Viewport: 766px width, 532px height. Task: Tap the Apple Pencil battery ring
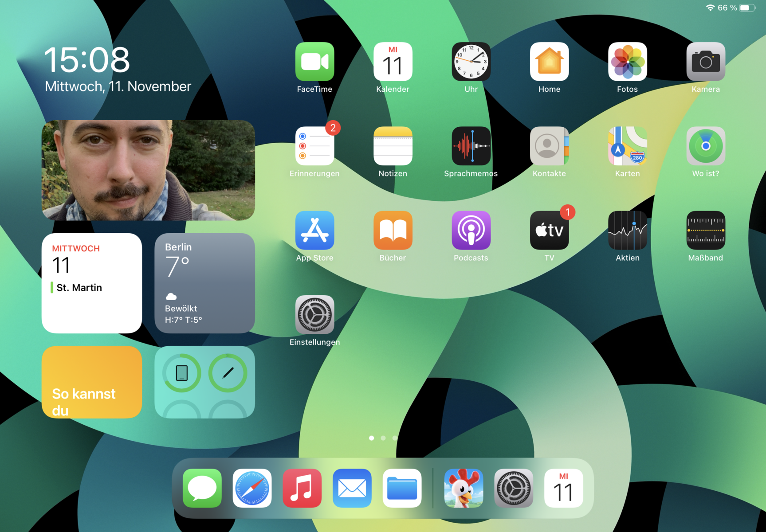tap(228, 373)
